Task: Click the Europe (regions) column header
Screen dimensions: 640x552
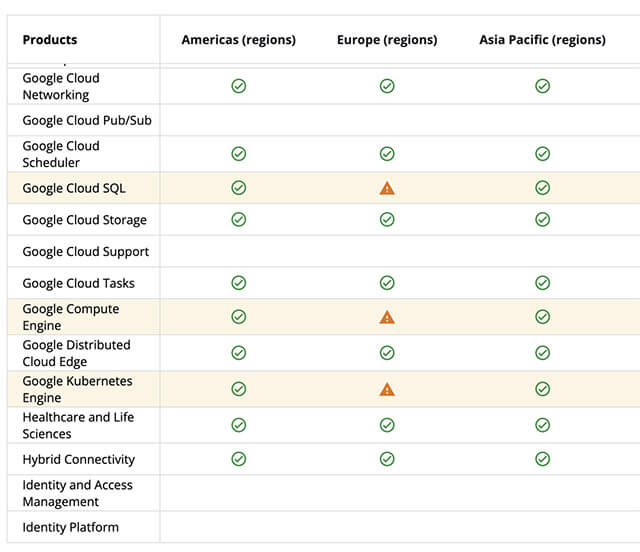Action: click(x=387, y=40)
